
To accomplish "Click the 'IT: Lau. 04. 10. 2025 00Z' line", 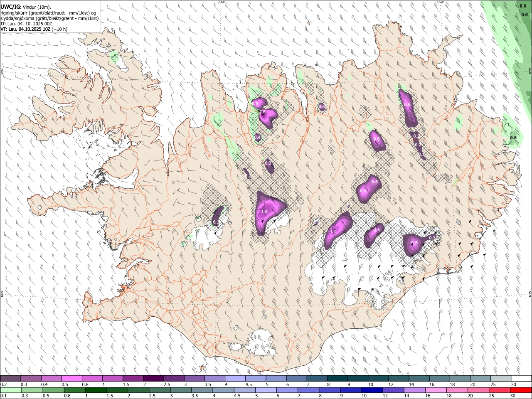I will tap(26, 24).
